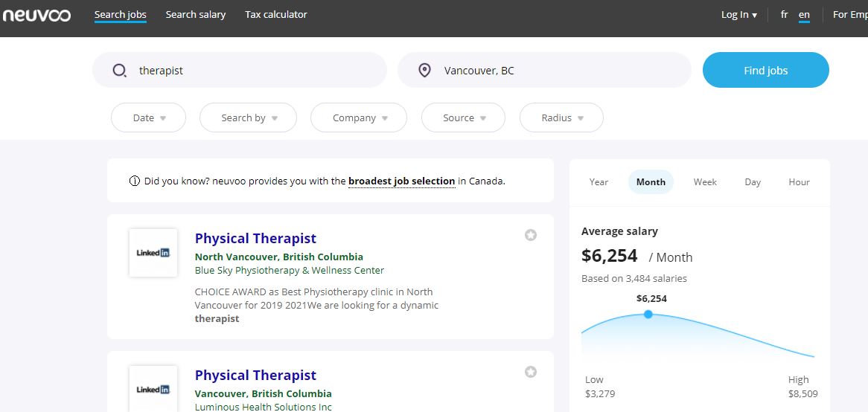Switch language to French (fr)

pyautogui.click(x=784, y=15)
